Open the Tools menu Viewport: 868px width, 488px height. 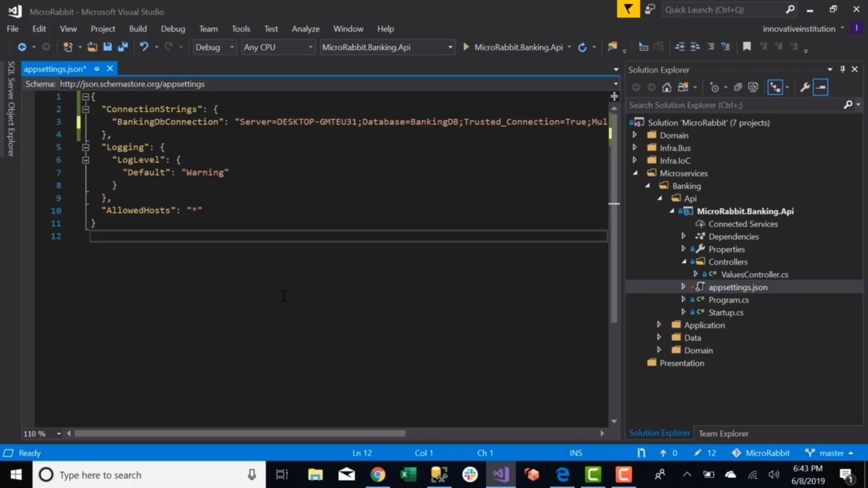coord(241,29)
